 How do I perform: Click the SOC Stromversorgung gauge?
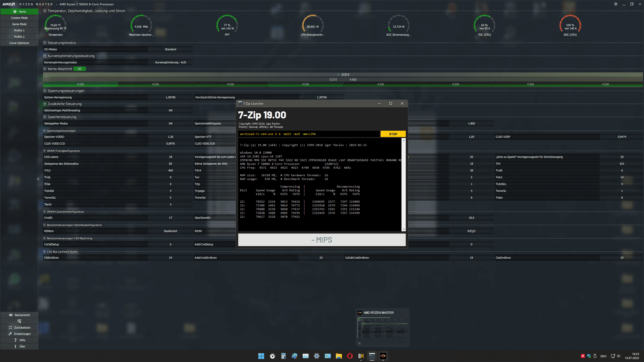[399, 25]
